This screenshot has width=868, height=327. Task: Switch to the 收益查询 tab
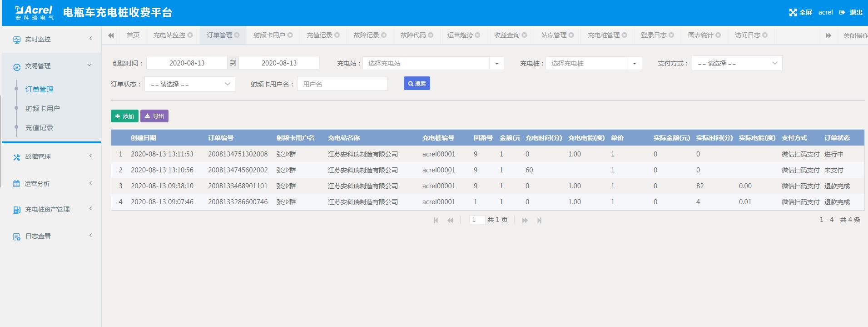pyautogui.click(x=506, y=35)
